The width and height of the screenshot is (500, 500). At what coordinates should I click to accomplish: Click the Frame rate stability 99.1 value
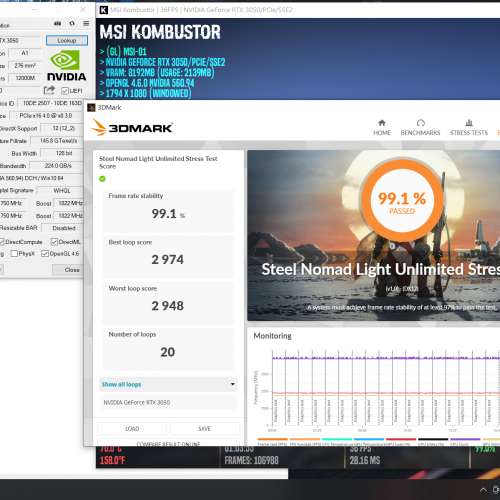point(168,214)
